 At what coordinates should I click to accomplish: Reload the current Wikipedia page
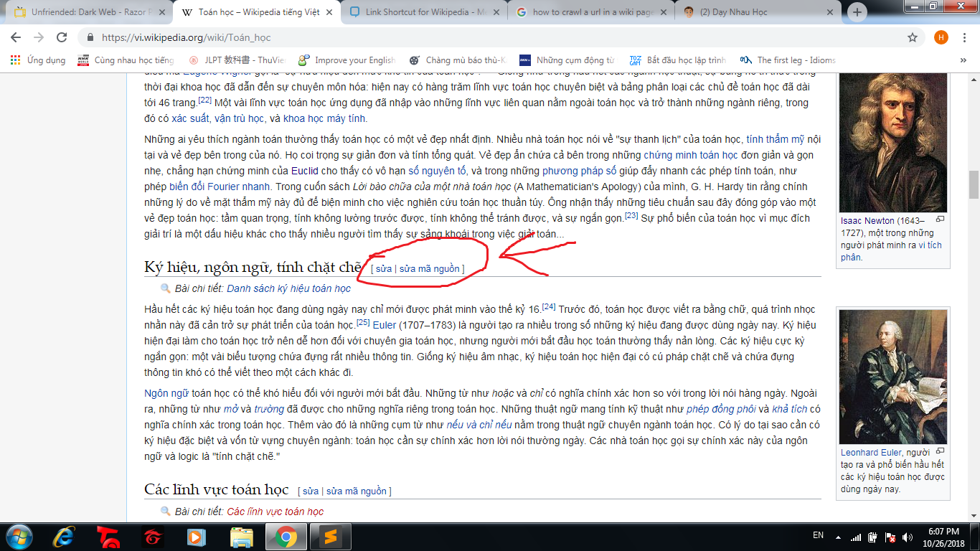[62, 37]
